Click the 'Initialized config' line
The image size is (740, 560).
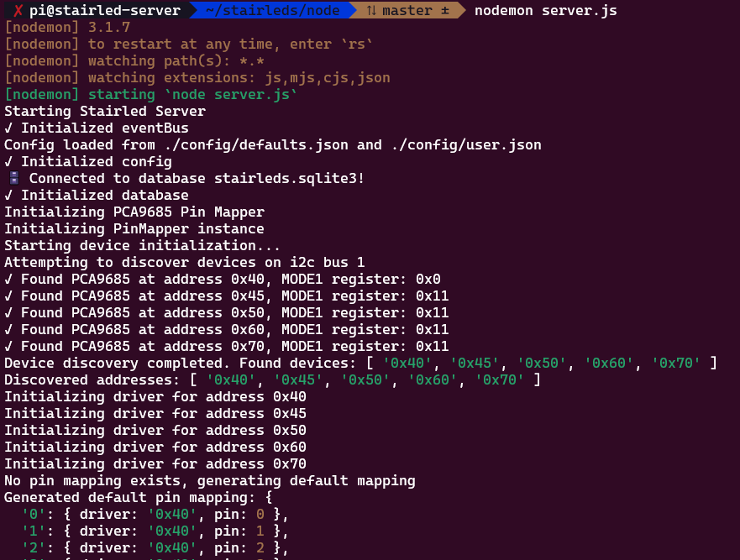click(88, 162)
